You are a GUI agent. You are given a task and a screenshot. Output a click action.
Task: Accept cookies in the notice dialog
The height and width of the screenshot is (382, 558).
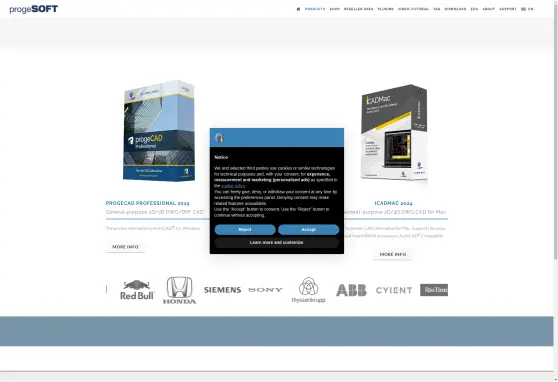coord(309,230)
